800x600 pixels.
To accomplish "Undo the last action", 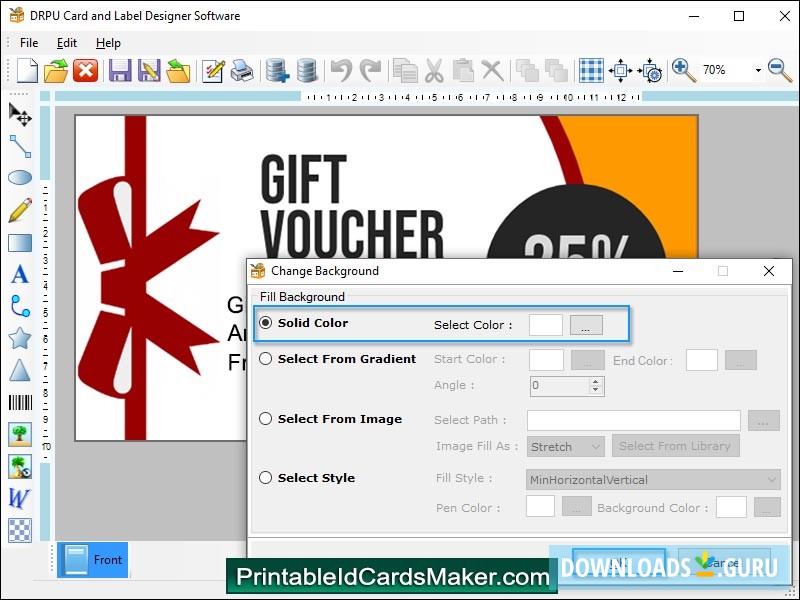I will coord(341,70).
